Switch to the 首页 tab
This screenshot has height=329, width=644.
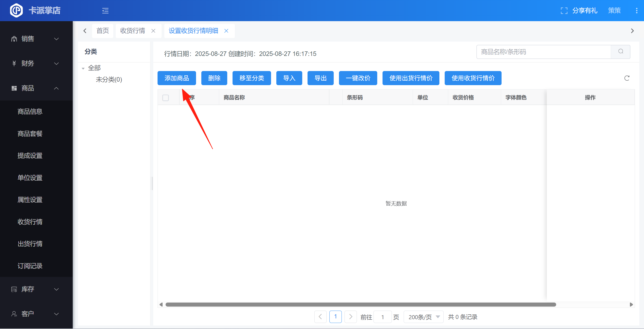pyautogui.click(x=103, y=31)
